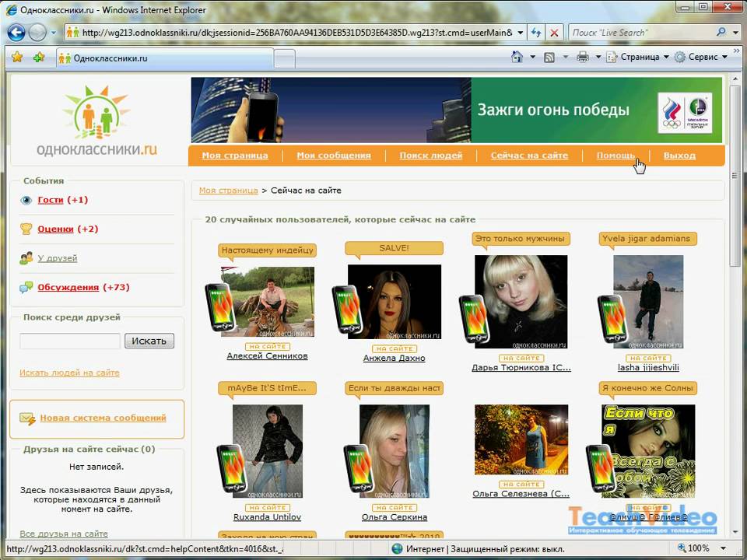Viewport: 747px width, 560px height.
Task: Click the Refresh page icon
Action: coord(536,33)
